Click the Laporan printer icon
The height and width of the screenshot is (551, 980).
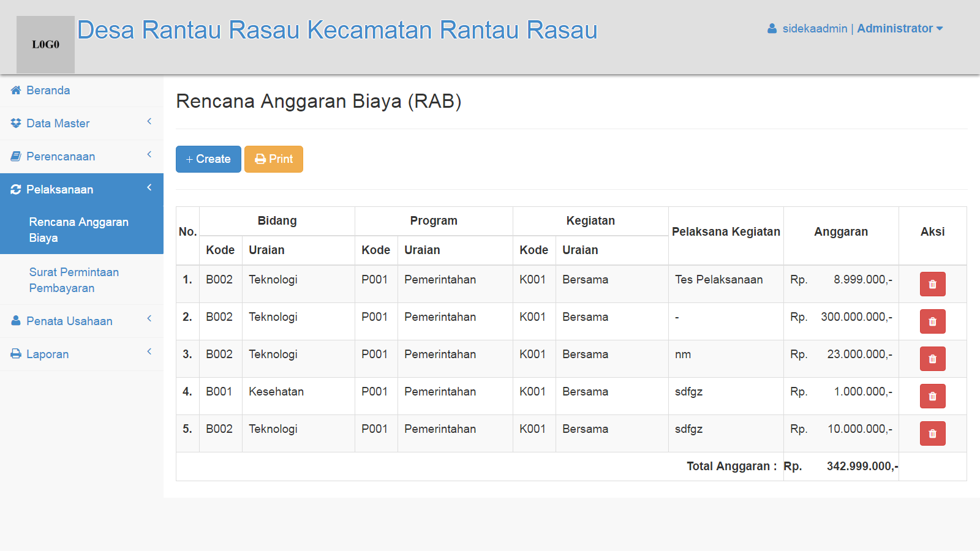[x=16, y=354]
